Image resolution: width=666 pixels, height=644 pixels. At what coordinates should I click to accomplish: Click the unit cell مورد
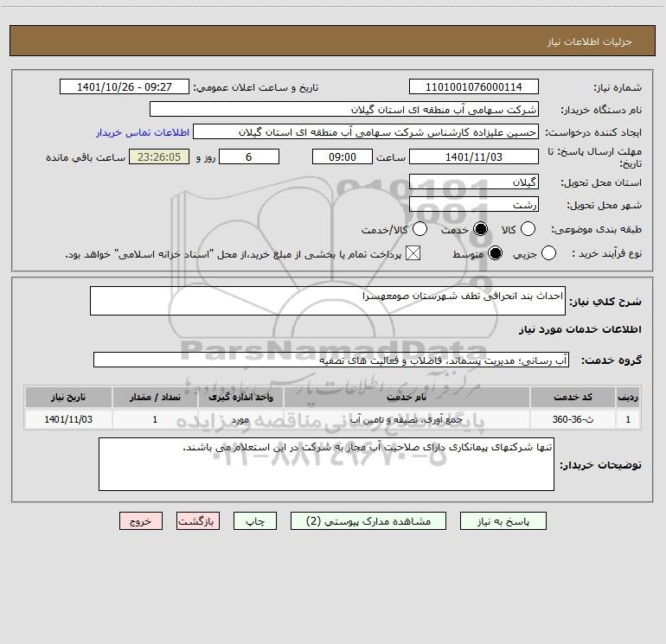[240, 419]
